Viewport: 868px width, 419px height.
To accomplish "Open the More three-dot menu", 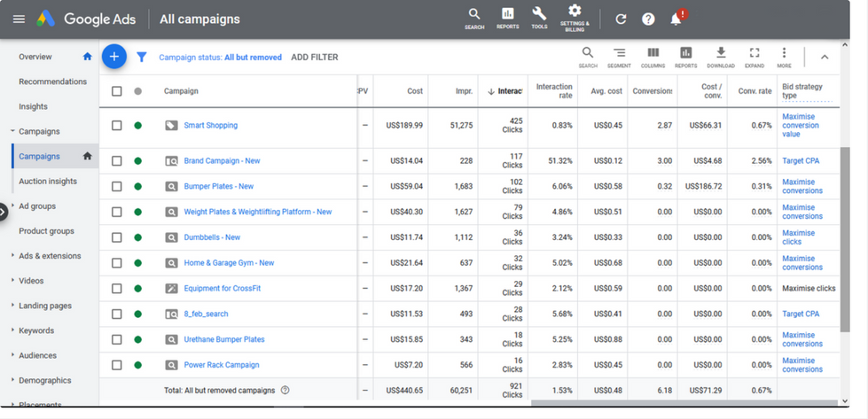I will coord(784,57).
